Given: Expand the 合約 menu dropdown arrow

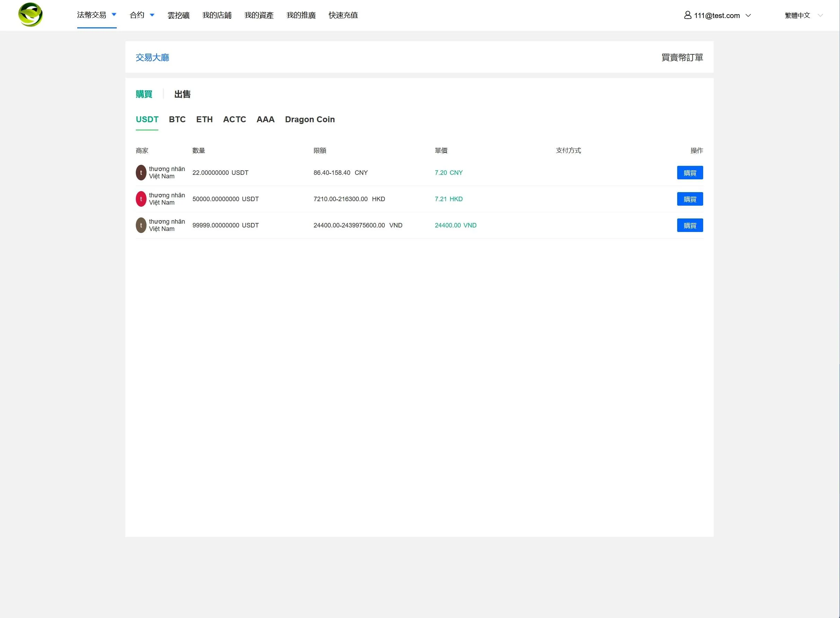Looking at the screenshot, I should [x=152, y=15].
